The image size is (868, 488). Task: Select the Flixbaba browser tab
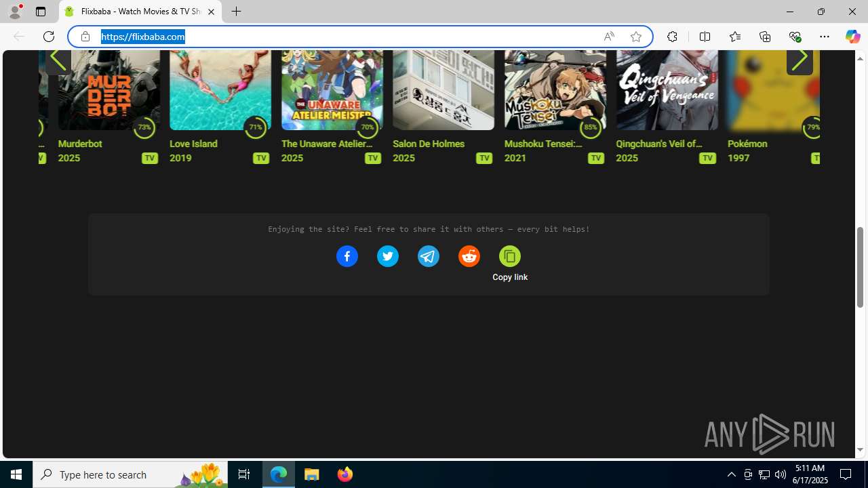coord(141,12)
